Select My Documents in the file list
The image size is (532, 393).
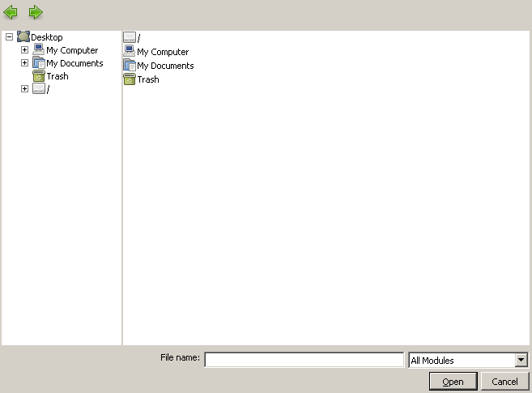[x=165, y=66]
